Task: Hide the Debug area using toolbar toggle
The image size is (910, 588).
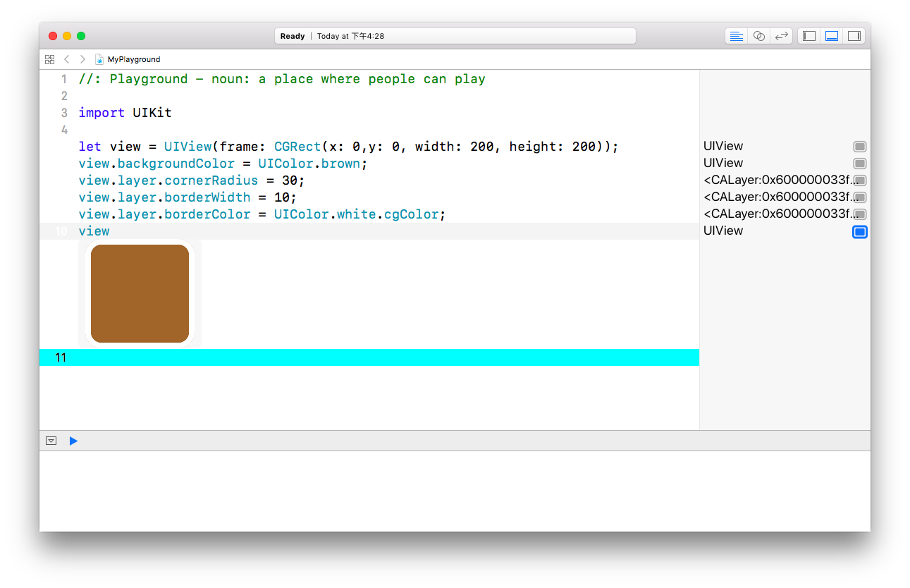Action: tap(832, 36)
